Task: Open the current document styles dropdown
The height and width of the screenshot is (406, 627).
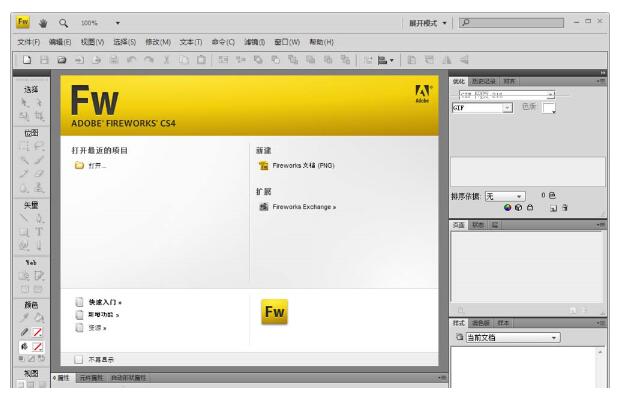Action: point(513,338)
